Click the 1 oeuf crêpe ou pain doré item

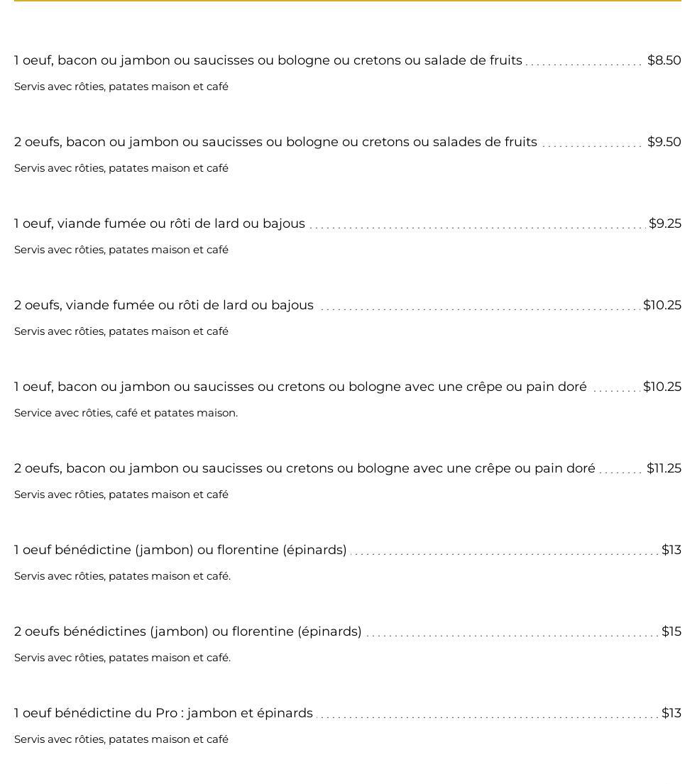coord(300,387)
